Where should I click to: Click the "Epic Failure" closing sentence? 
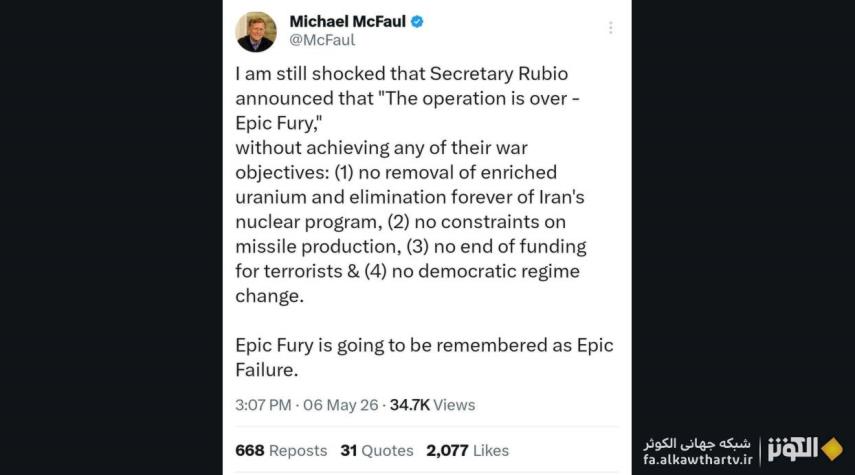pyautogui.click(x=424, y=357)
